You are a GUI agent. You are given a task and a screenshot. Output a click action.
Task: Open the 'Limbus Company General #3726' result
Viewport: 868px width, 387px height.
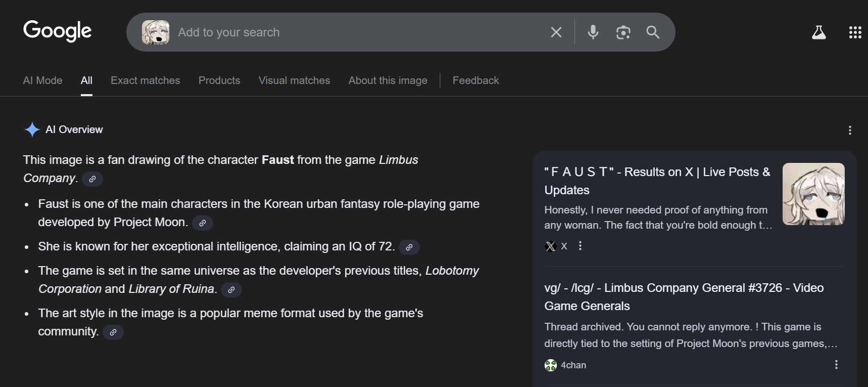(684, 297)
